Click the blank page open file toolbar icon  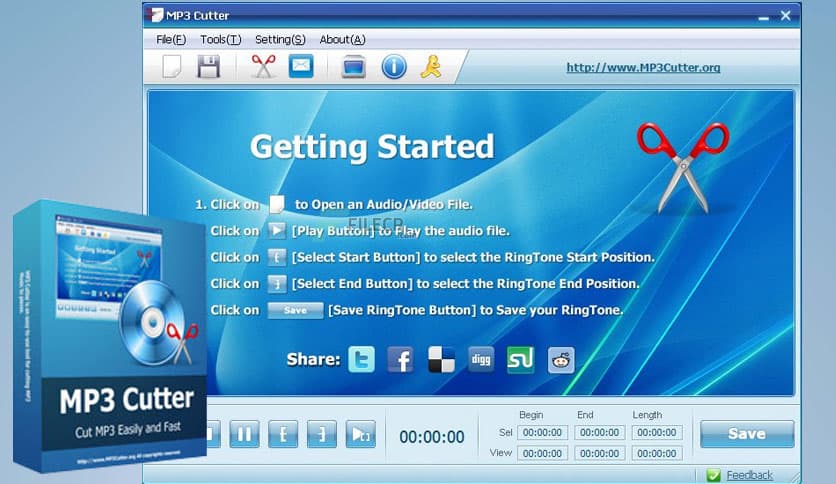(172, 67)
